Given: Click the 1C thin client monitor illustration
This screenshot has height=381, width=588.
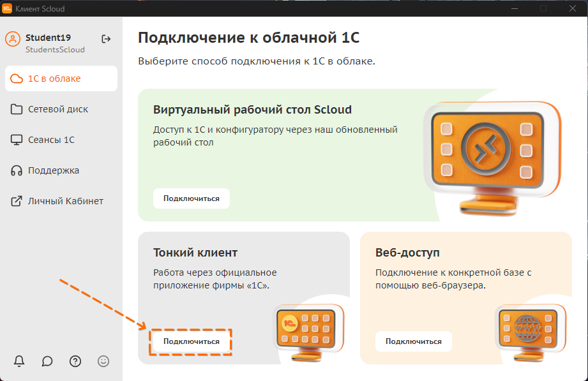Looking at the screenshot, I should [x=310, y=332].
